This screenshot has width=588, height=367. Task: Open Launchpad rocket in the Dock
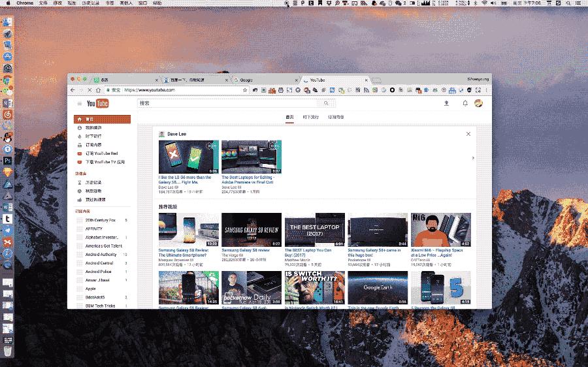click(7, 34)
